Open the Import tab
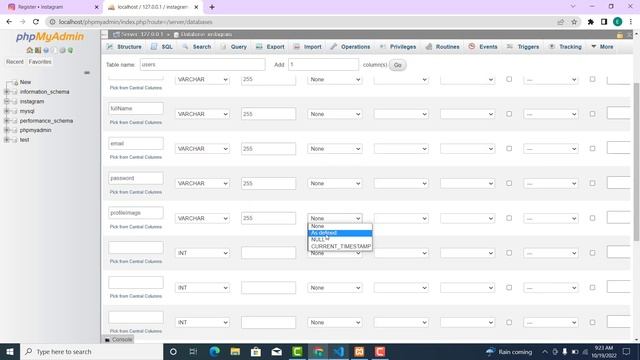Image resolution: width=640 pixels, height=360 pixels. 308,47
